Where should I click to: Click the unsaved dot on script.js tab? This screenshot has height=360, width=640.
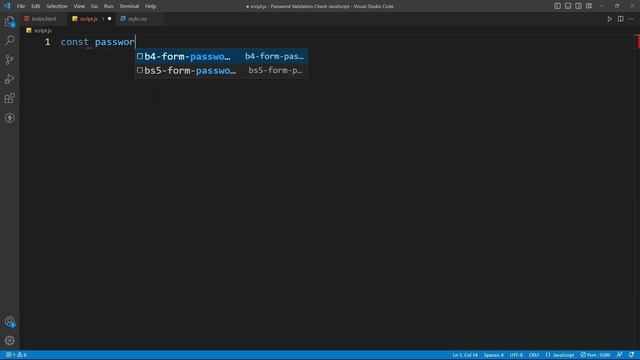[109, 19]
